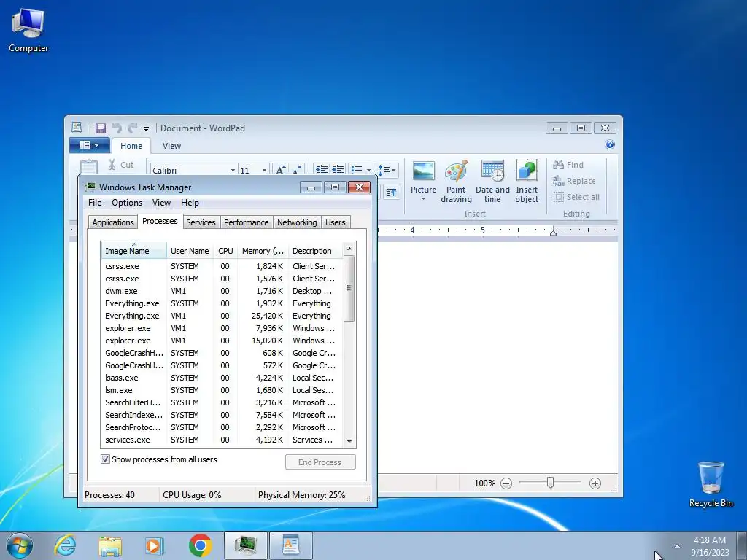Switch to WordPad Home ribbon tab
The image size is (747, 560).
pyautogui.click(x=131, y=146)
